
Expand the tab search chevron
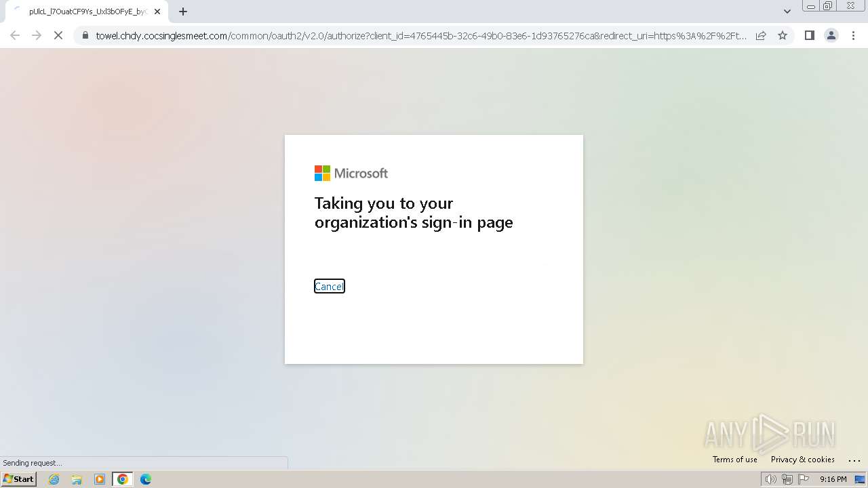pos(787,12)
